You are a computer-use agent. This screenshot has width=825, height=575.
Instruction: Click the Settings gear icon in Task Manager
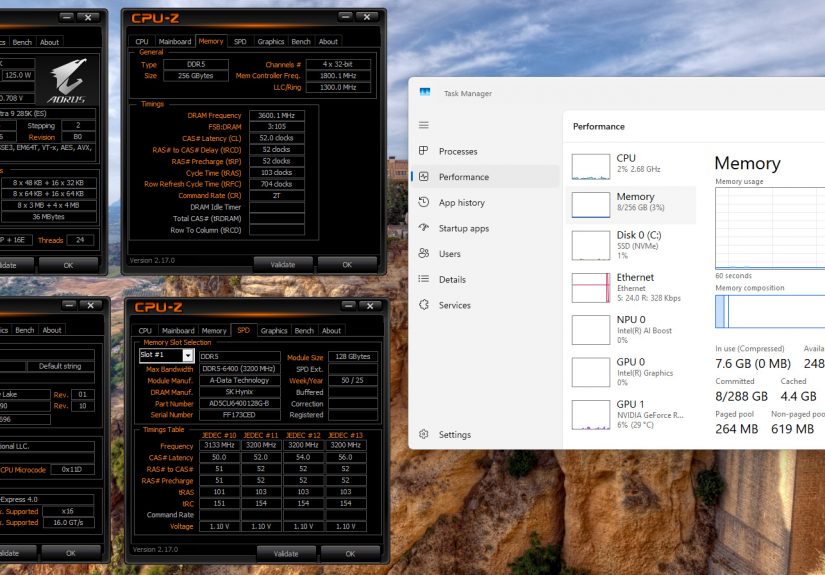[424, 434]
